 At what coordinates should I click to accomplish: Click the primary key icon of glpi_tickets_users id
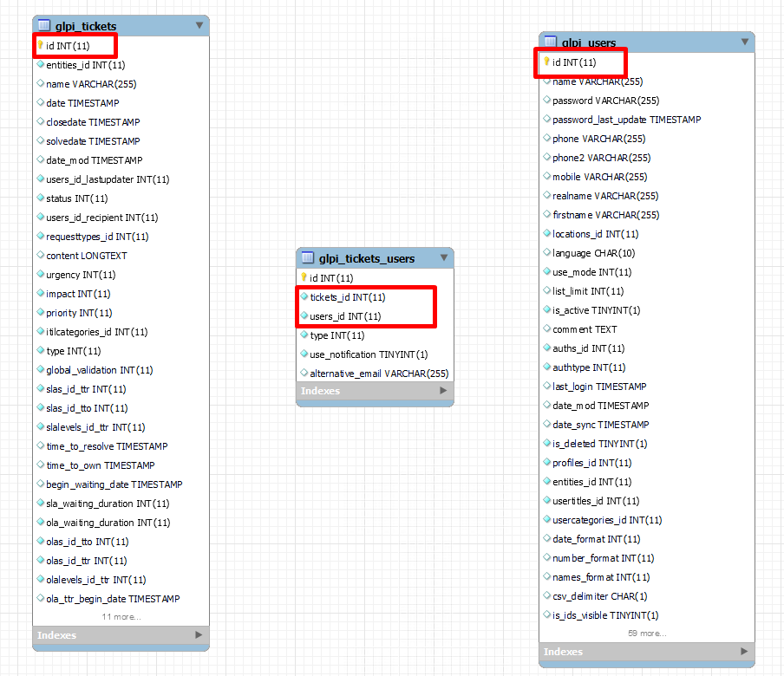pyautogui.click(x=304, y=276)
